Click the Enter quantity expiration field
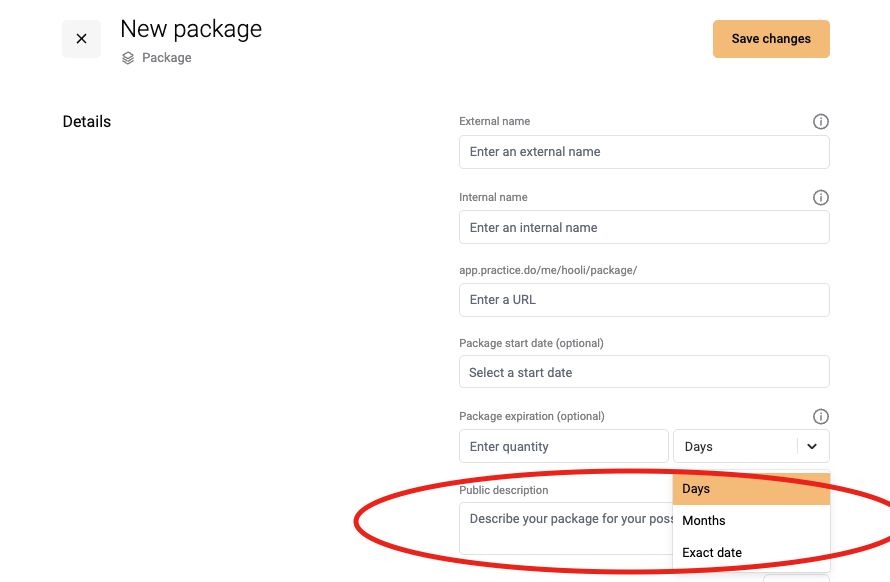Viewport: 890px width, 582px height. point(563,446)
